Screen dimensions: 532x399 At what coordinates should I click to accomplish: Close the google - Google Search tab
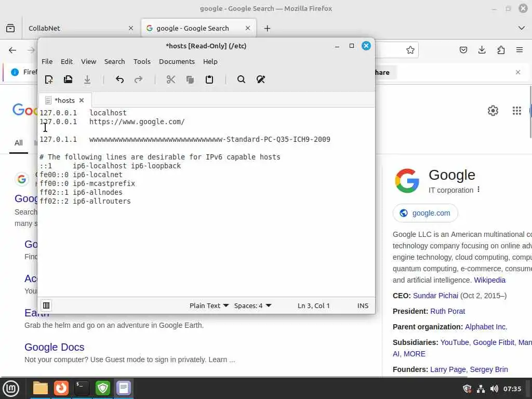[x=248, y=28]
